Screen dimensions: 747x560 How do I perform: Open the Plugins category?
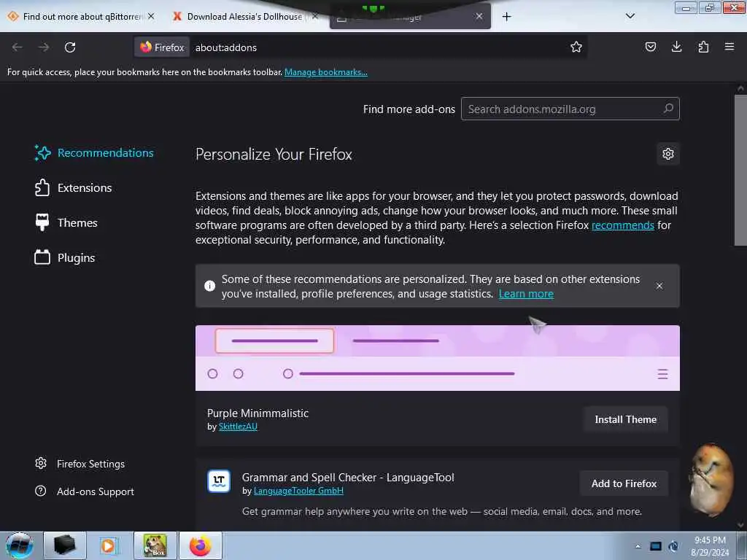tap(65, 257)
